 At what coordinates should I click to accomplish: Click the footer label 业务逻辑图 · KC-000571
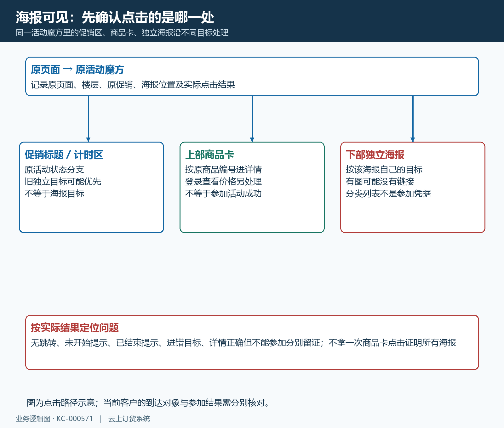[54, 419]
